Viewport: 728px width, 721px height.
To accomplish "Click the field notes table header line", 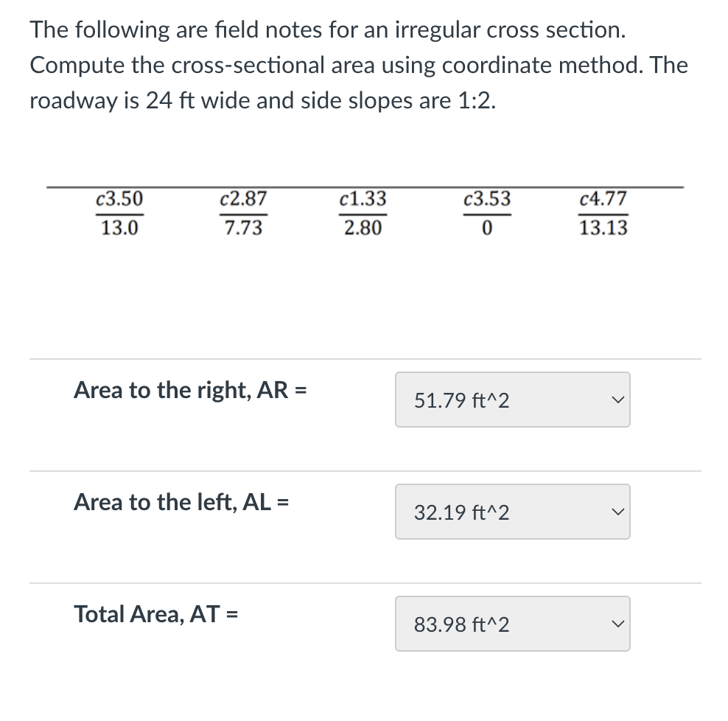I will click(x=366, y=187).
